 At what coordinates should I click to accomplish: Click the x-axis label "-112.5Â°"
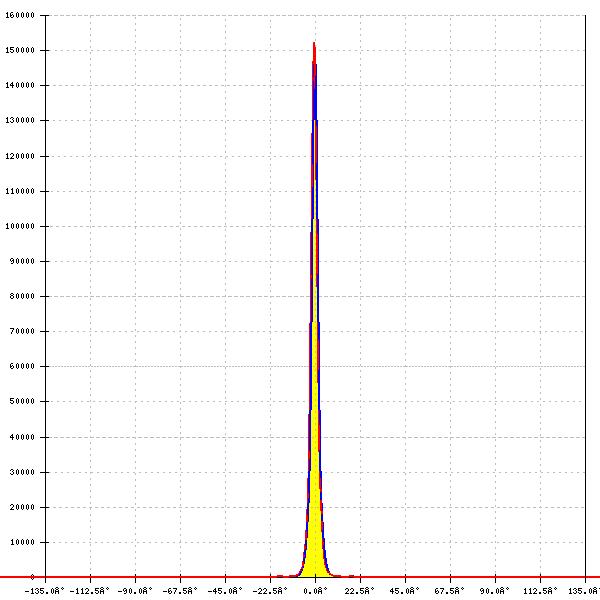(90, 591)
